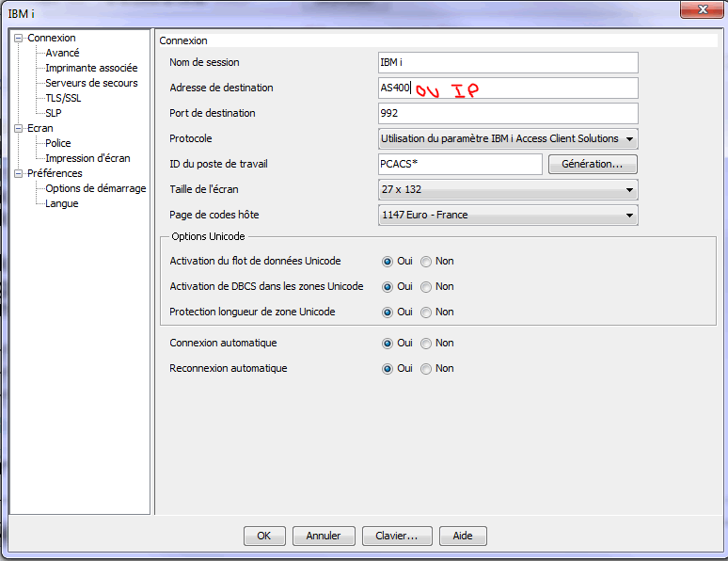The image size is (728, 561).
Task: Click the ID du poste de travail field
Action: point(460,164)
